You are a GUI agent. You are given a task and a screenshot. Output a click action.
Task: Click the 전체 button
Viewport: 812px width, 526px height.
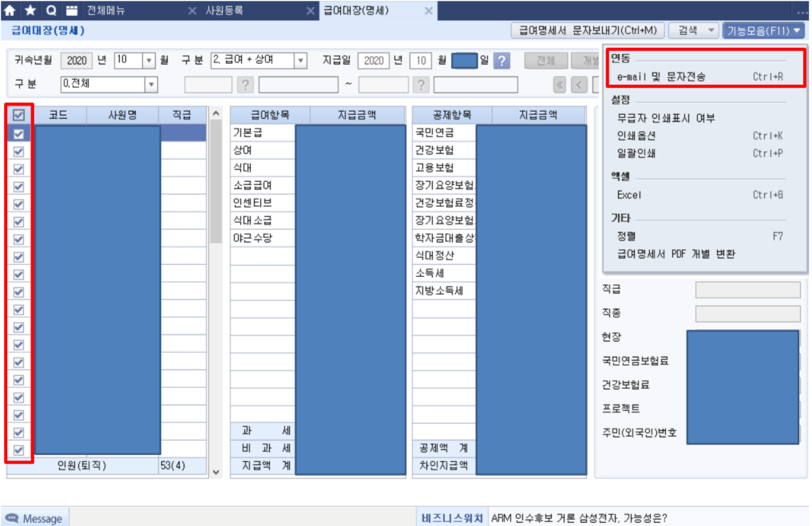[x=545, y=61]
